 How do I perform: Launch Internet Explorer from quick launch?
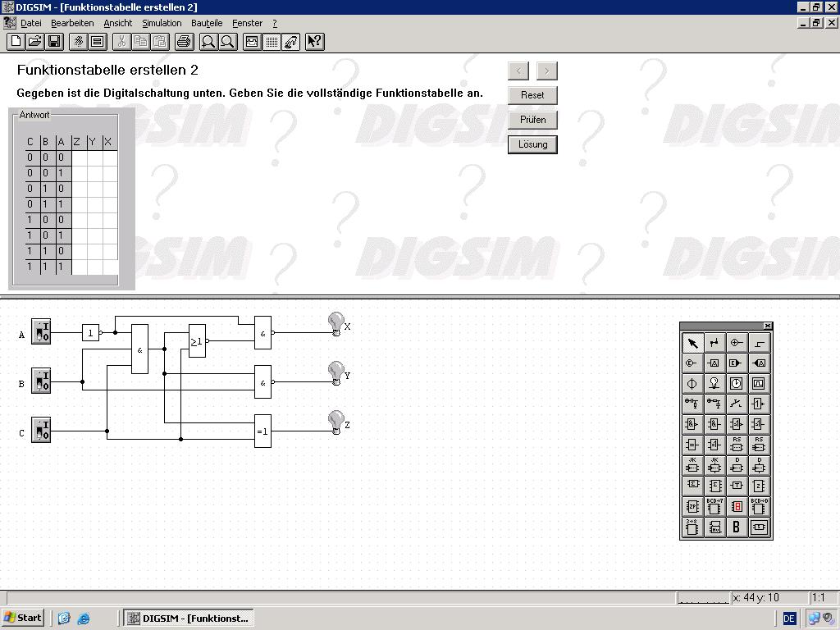(84, 619)
